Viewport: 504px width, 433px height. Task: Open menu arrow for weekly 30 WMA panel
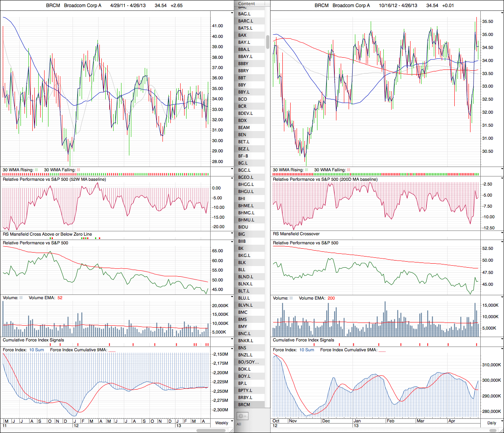click(x=232, y=169)
